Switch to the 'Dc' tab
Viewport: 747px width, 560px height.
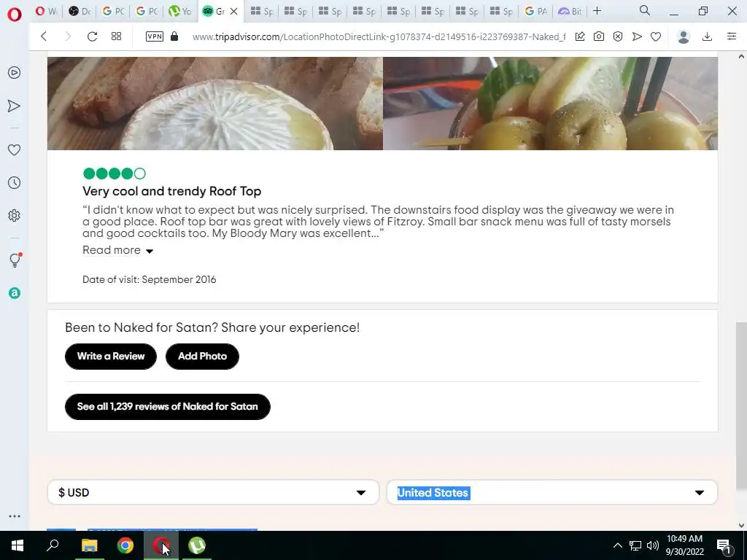(80, 11)
